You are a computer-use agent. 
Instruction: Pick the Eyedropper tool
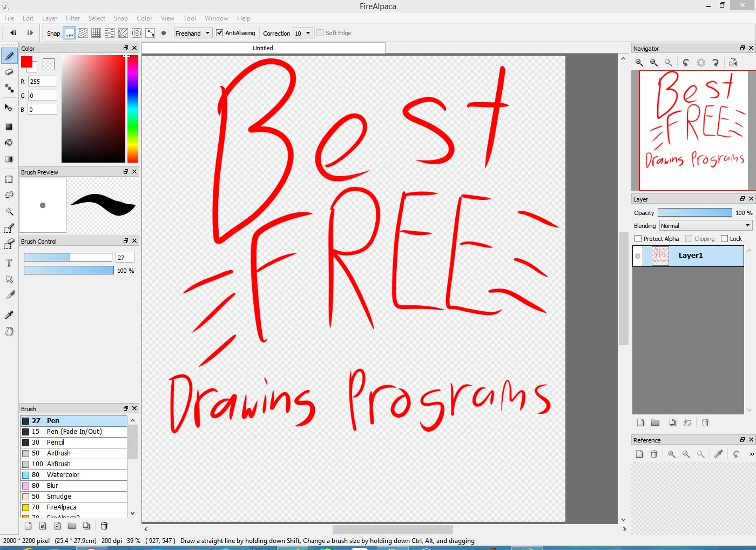pos(9,314)
